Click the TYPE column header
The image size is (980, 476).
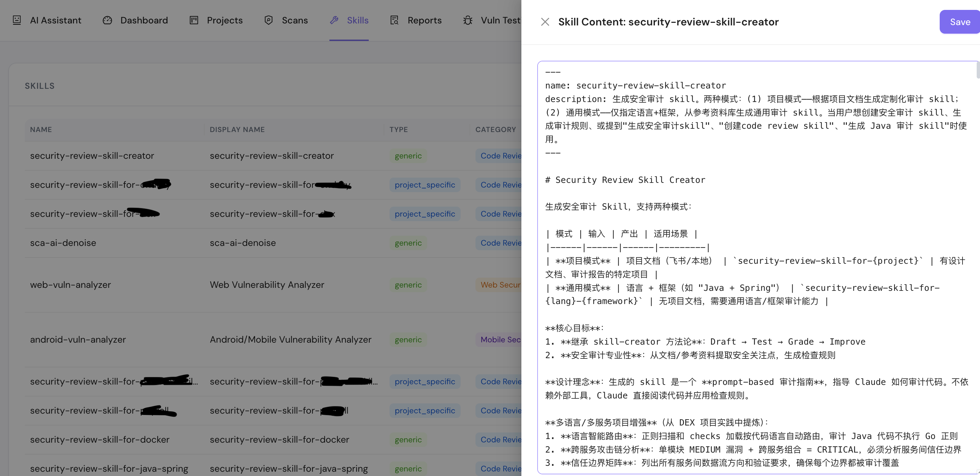(x=399, y=129)
